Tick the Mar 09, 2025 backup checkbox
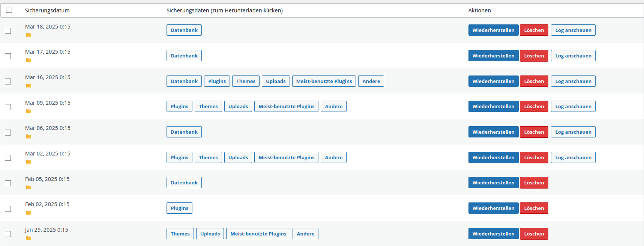This screenshot has height=246, width=644. tap(8, 107)
